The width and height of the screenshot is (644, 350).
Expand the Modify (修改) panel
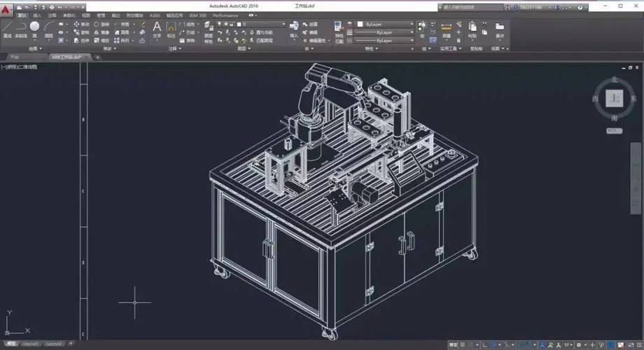[x=109, y=48]
